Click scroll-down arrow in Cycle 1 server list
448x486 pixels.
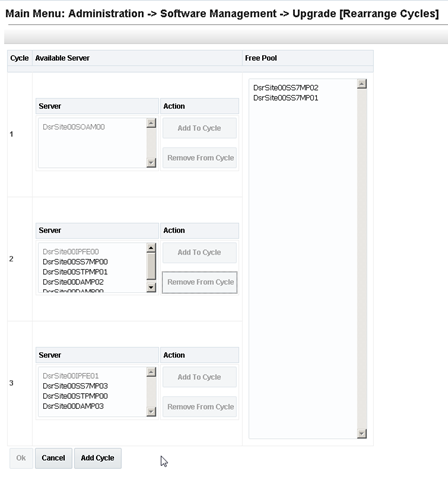151,163
